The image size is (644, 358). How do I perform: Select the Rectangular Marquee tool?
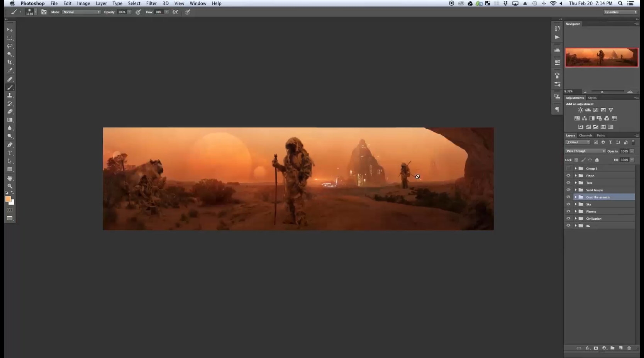coord(10,38)
